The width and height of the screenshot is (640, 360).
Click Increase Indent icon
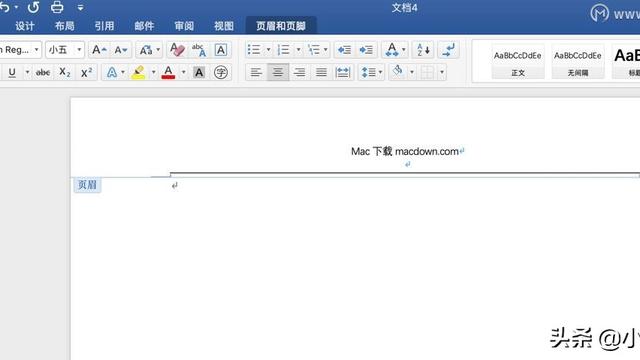coord(366,50)
